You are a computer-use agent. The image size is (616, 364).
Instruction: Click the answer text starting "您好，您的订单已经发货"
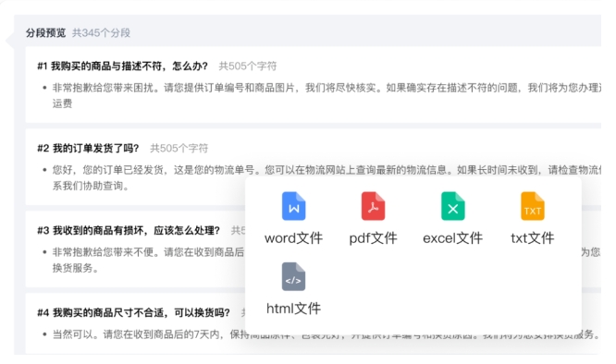(x=326, y=177)
